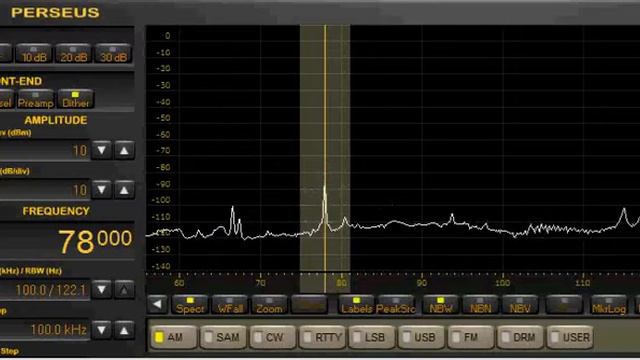Select LSB demodulation mode
Viewport: 640px width, 360px height.
[371, 337]
